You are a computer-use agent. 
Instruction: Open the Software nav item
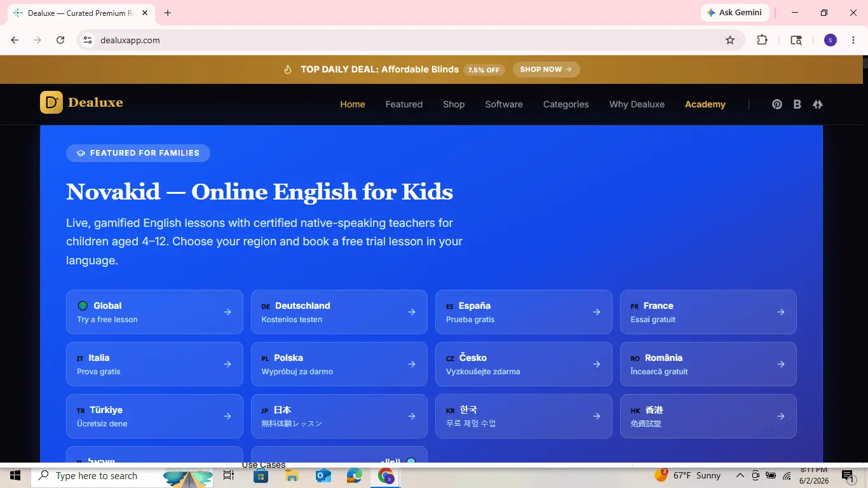504,104
